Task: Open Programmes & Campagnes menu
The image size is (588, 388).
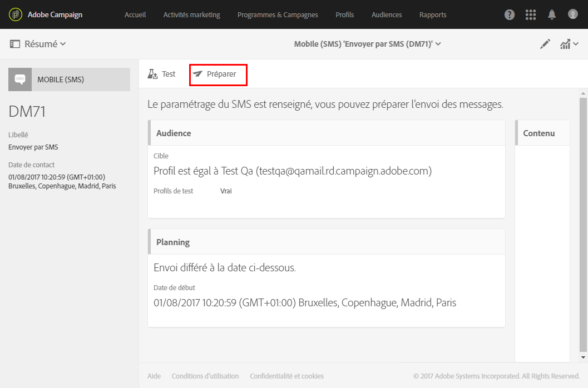Action: click(x=278, y=14)
